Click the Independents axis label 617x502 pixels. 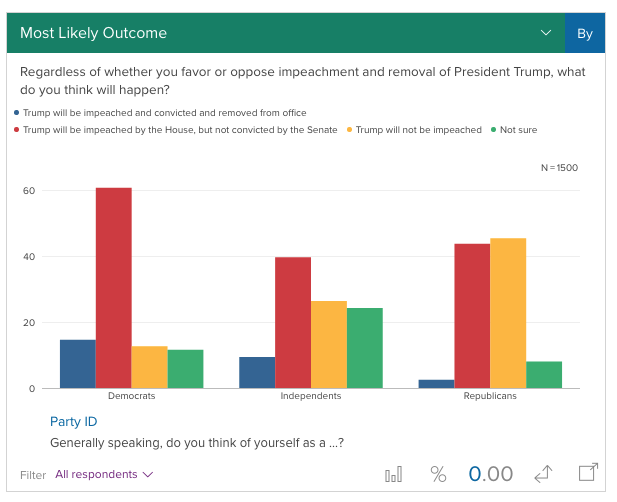coord(311,396)
